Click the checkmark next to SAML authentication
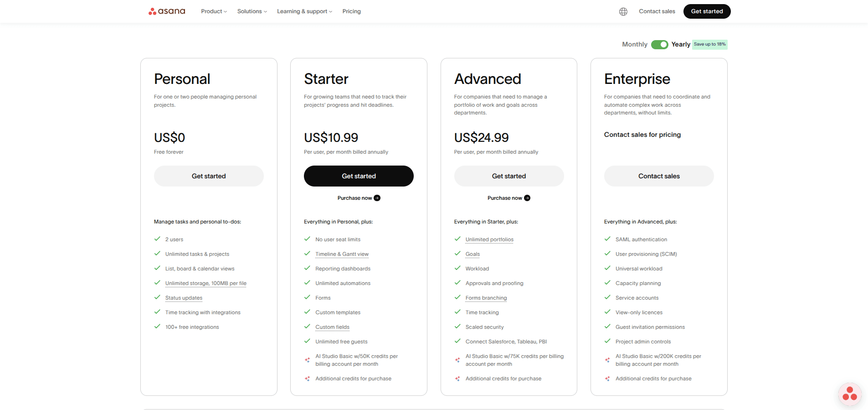868x410 pixels. click(607, 239)
